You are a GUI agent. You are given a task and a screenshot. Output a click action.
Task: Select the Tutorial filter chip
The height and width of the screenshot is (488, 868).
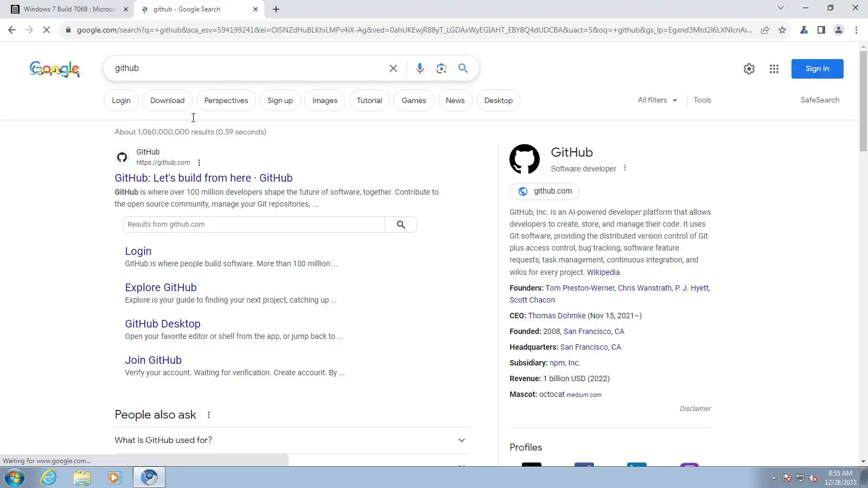coord(369,101)
